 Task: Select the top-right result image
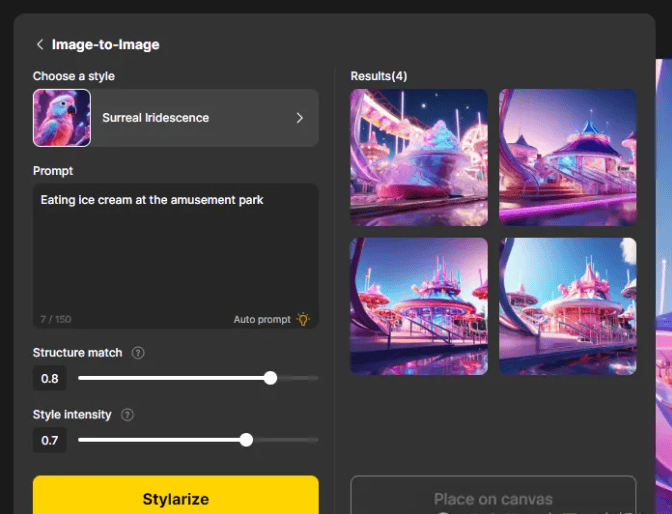(567, 158)
